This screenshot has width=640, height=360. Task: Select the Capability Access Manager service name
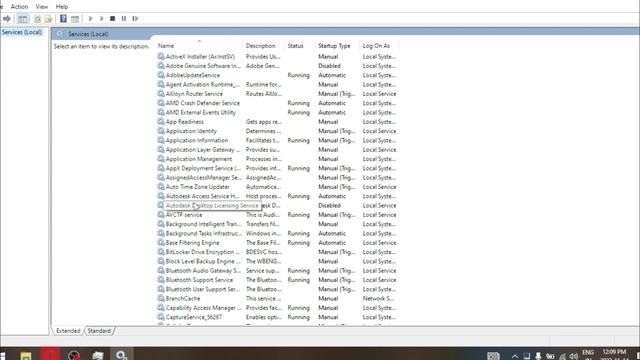coord(203,308)
